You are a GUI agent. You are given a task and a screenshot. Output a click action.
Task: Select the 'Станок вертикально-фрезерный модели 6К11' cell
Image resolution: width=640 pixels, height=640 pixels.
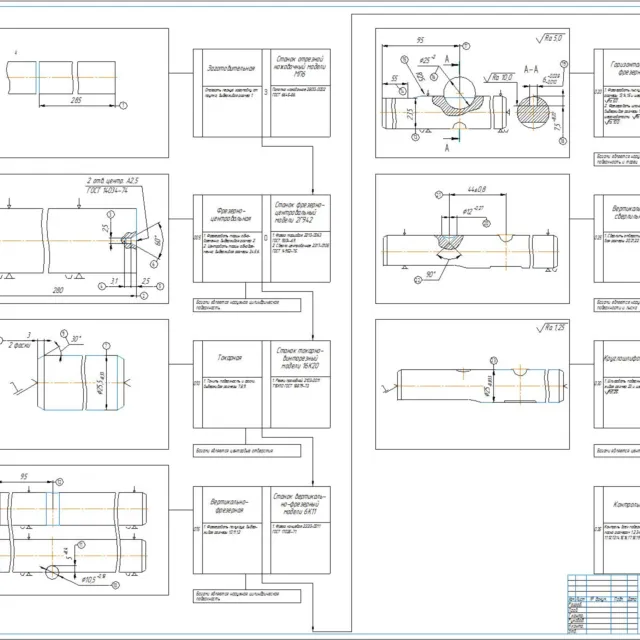pos(300,504)
